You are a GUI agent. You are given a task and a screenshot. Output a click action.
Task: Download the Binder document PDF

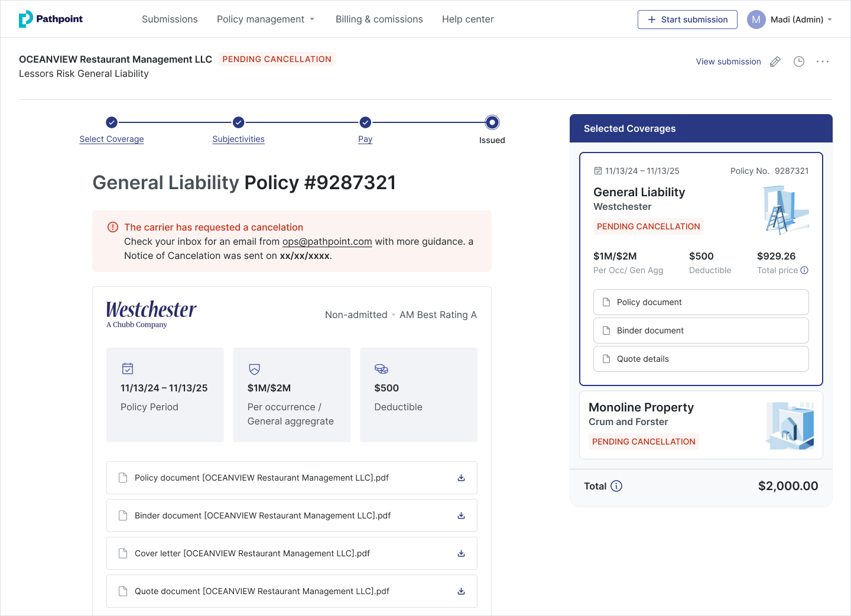click(461, 516)
